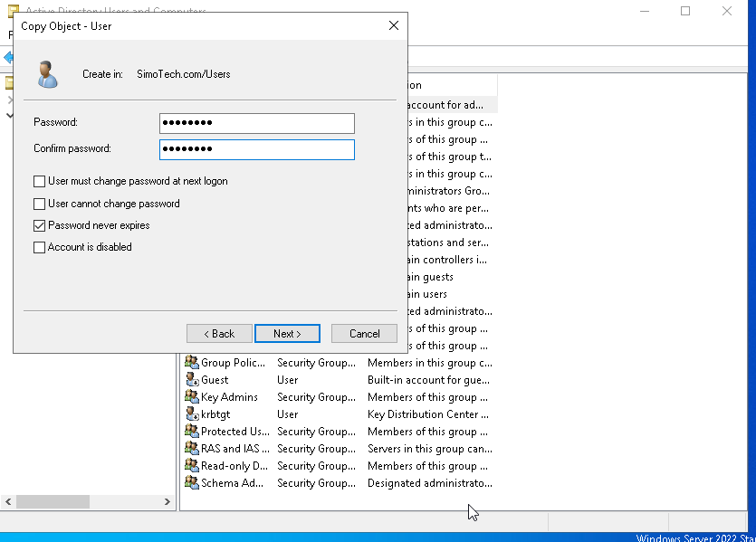Enable the Account is disabled checkbox
This screenshot has height=542, width=756.
[39, 246]
